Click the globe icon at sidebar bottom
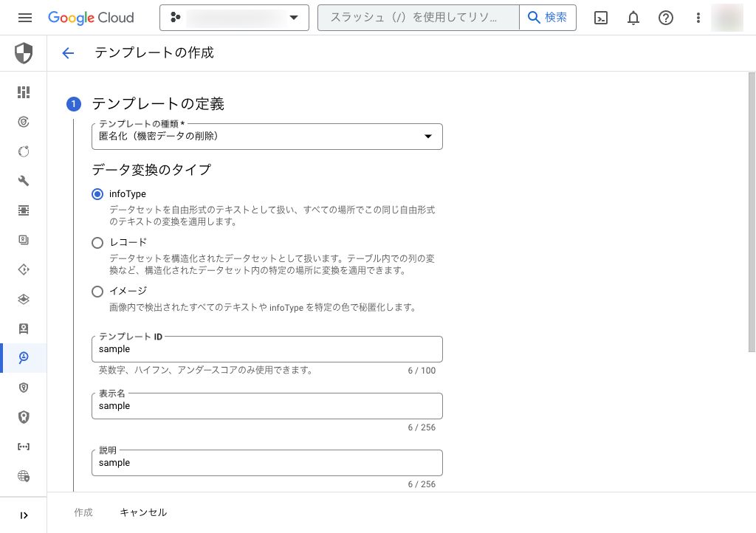Image resolution: width=756 pixels, height=533 pixels. click(23, 476)
